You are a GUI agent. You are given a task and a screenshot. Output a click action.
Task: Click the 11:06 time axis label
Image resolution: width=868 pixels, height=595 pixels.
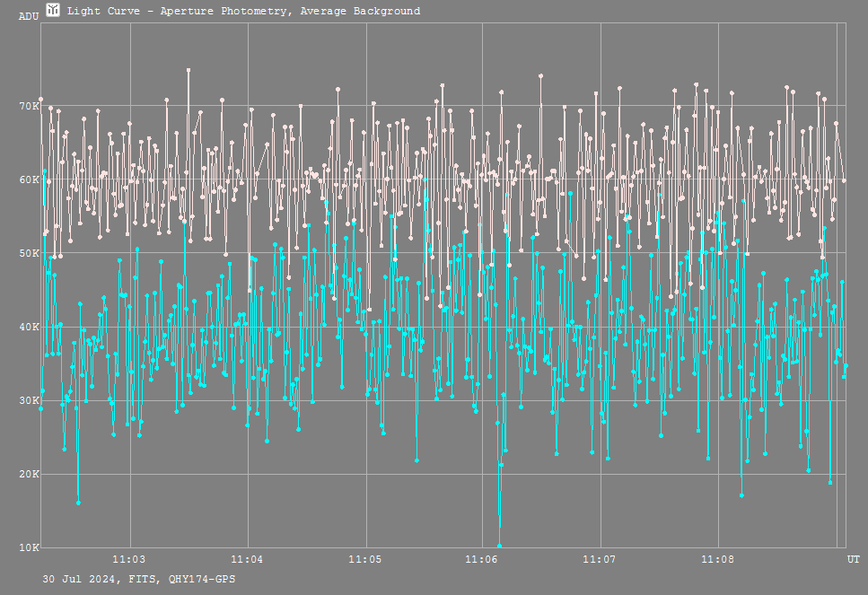tap(482, 559)
